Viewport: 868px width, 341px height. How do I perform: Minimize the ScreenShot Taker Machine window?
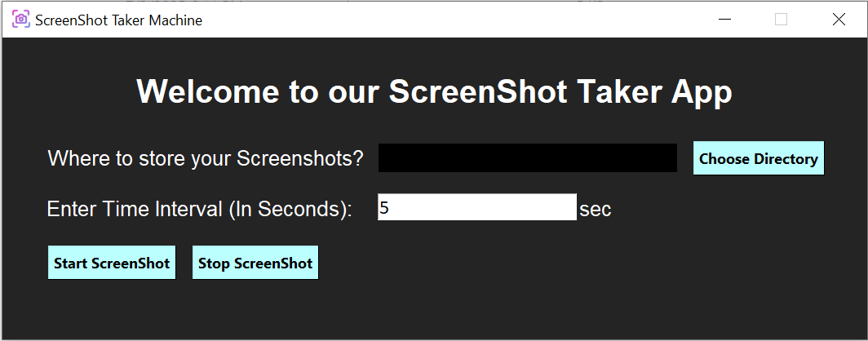pos(724,20)
